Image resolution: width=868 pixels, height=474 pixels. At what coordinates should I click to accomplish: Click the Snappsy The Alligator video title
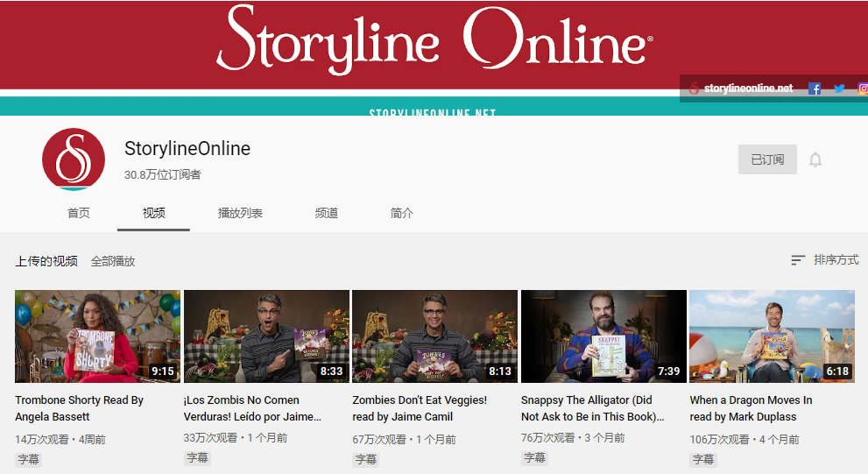click(x=592, y=408)
